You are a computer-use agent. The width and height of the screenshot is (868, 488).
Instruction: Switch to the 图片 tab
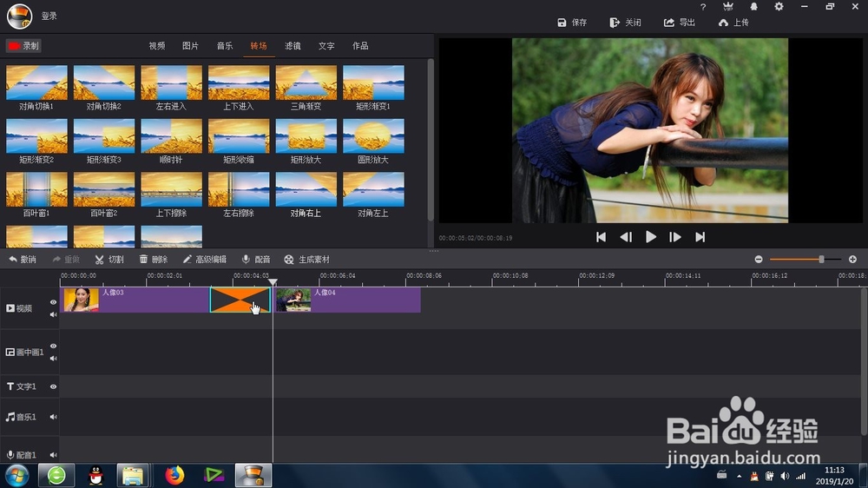coord(190,46)
